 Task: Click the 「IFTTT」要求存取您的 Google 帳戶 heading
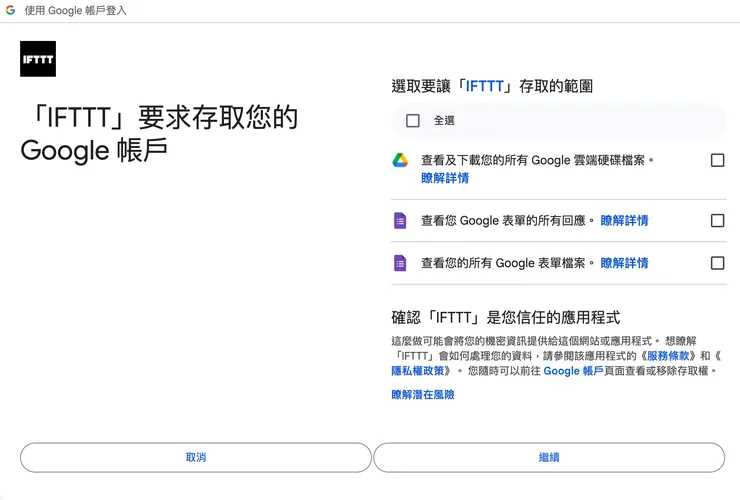coord(159,134)
